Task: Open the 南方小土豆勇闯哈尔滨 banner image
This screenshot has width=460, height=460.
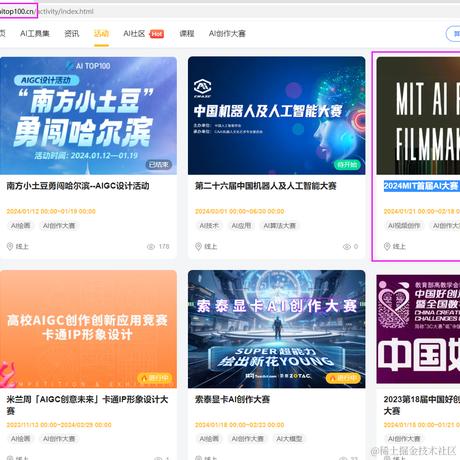Action: 88,116
